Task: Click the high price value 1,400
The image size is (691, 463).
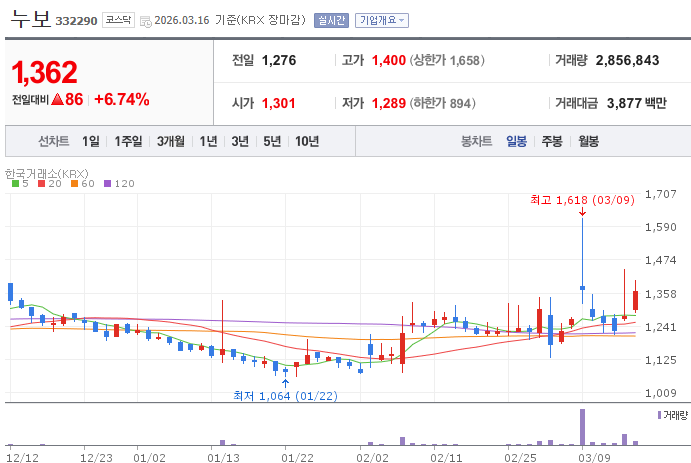Action: click(x=389, y=60)
